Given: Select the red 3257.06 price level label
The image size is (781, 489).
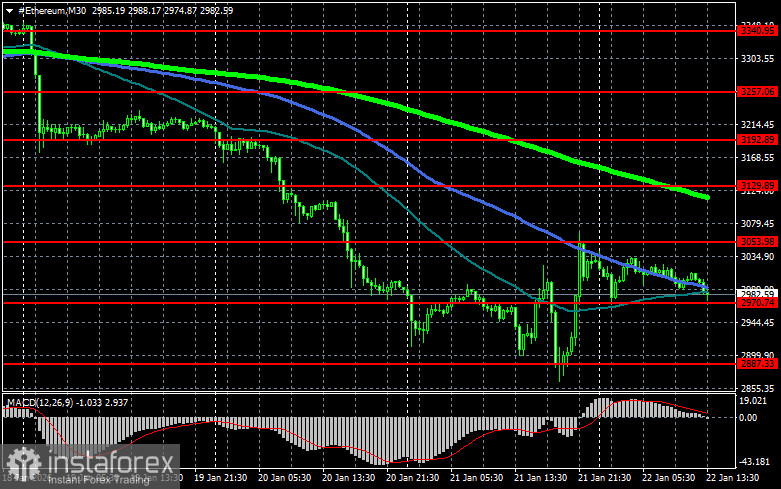Looking at the screenshot, I should 758,92.
